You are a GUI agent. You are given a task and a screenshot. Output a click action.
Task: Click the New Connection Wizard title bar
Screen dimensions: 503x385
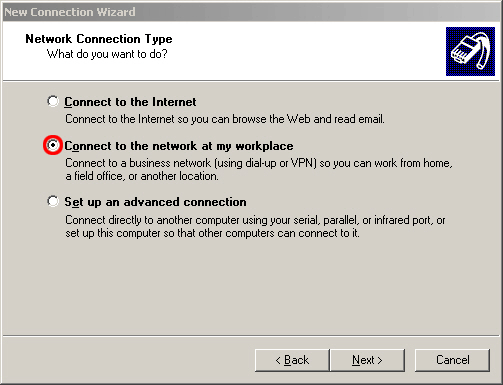click(251, 12)
